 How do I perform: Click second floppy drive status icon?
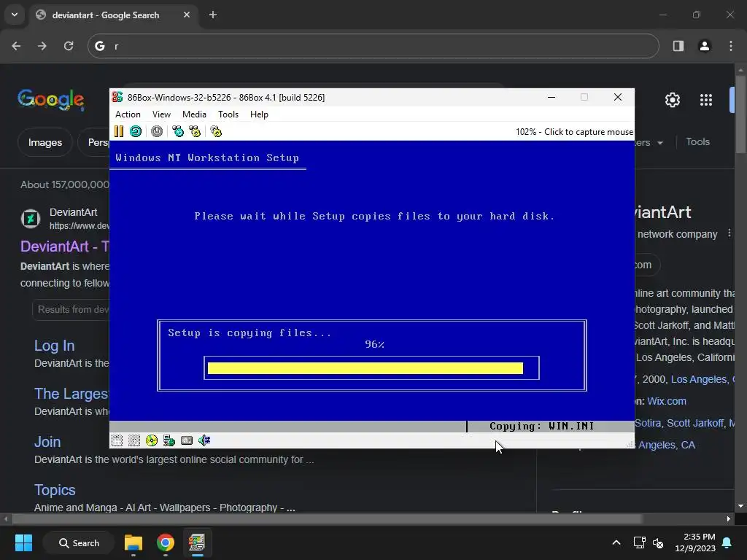point(134,440)
